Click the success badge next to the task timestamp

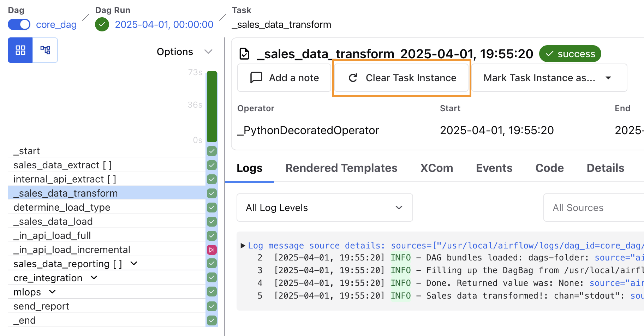tap(570, 54)
